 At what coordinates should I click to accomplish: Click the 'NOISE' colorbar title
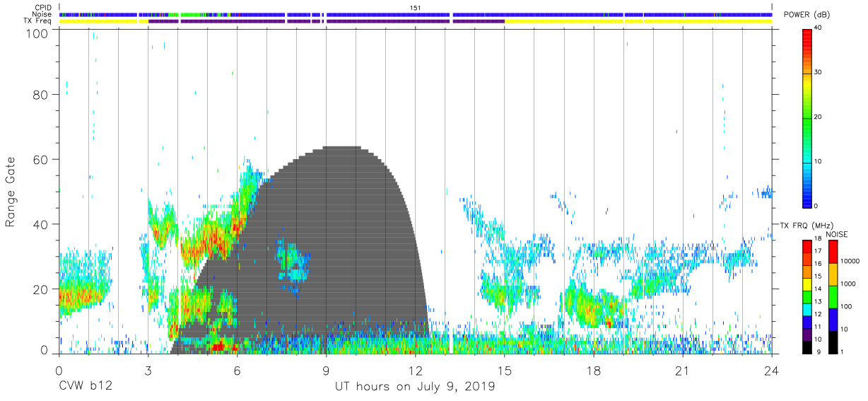click(x=836, y=234)
